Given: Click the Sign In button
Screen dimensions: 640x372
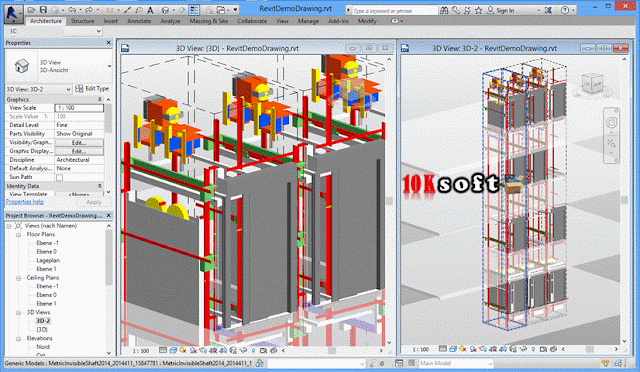Looking at the screenshot, I should tap(500, 11).
